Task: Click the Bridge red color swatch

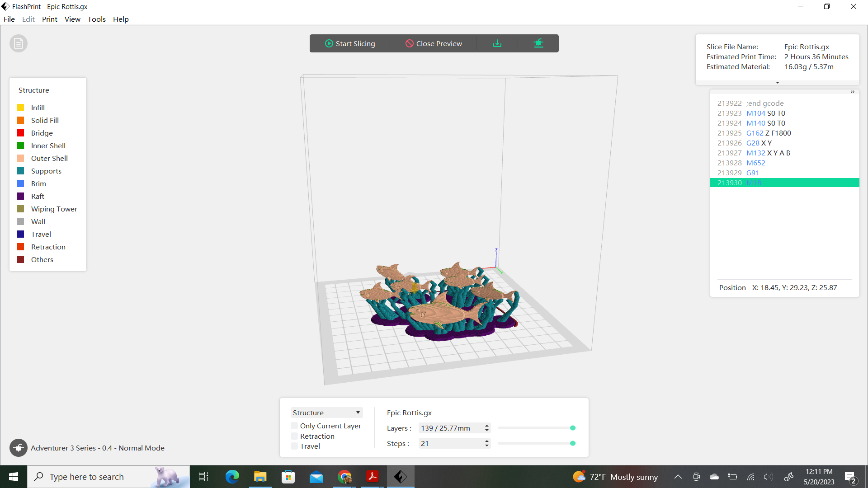Action: [x=20, y=133]
